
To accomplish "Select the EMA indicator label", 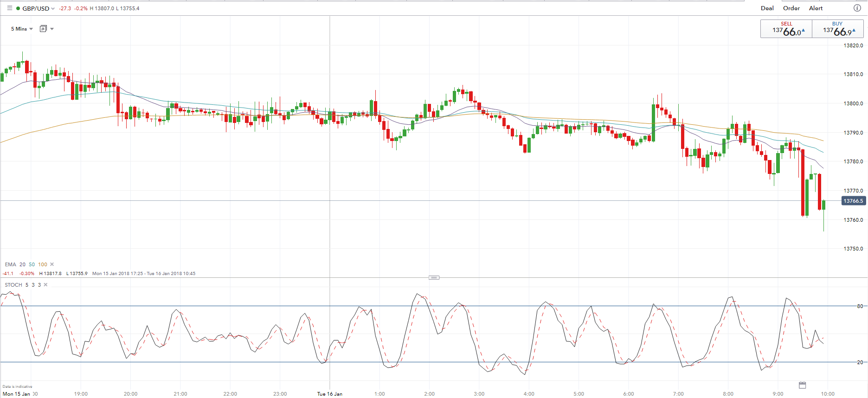I will pos(10,264).
